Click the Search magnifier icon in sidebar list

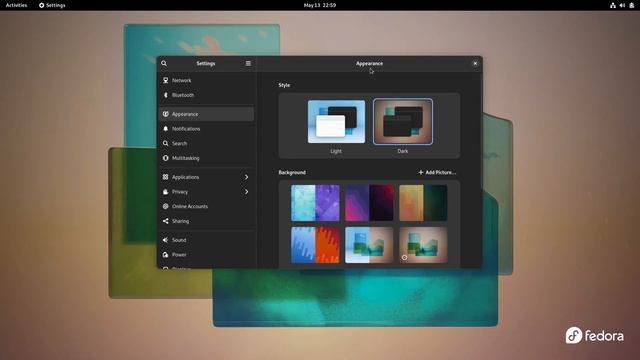(x=166, y=143)
